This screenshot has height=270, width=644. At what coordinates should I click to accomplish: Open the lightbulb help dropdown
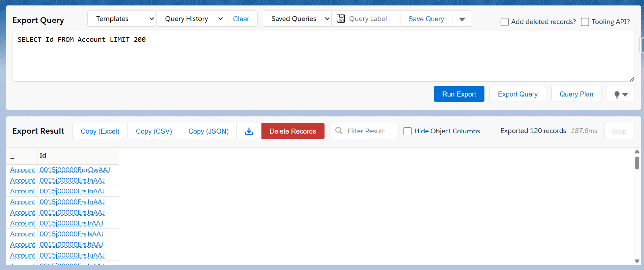pos(620,94)
